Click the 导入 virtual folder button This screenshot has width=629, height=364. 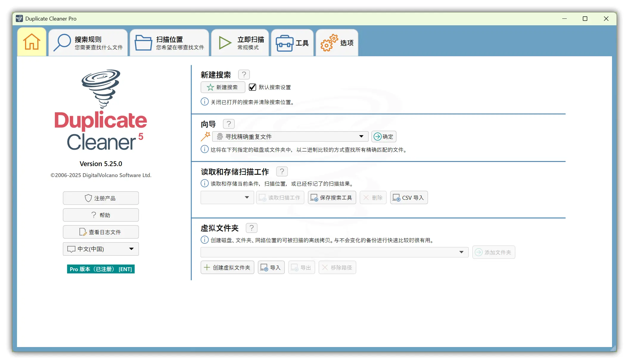coord(271,268)
